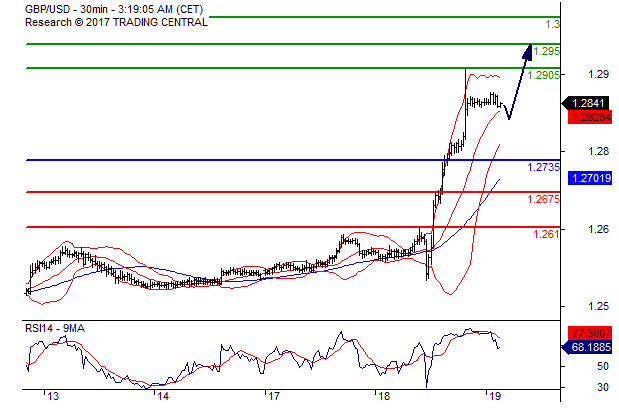
Task: Click the black 1.2841 current price tag
Action: point(587,103)
